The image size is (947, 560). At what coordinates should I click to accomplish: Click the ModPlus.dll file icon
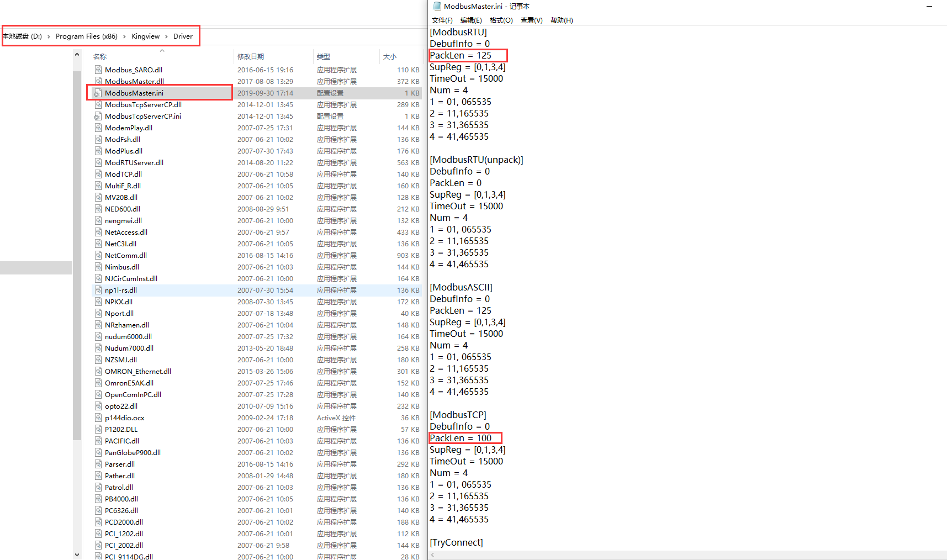[x=98, y=151]
